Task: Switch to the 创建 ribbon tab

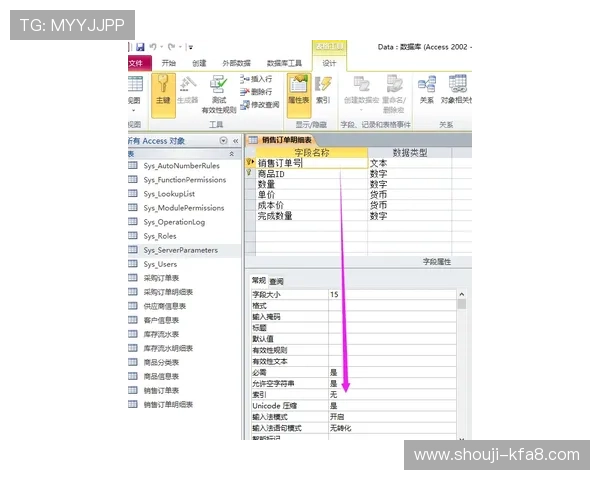Action: pos(199,63)
